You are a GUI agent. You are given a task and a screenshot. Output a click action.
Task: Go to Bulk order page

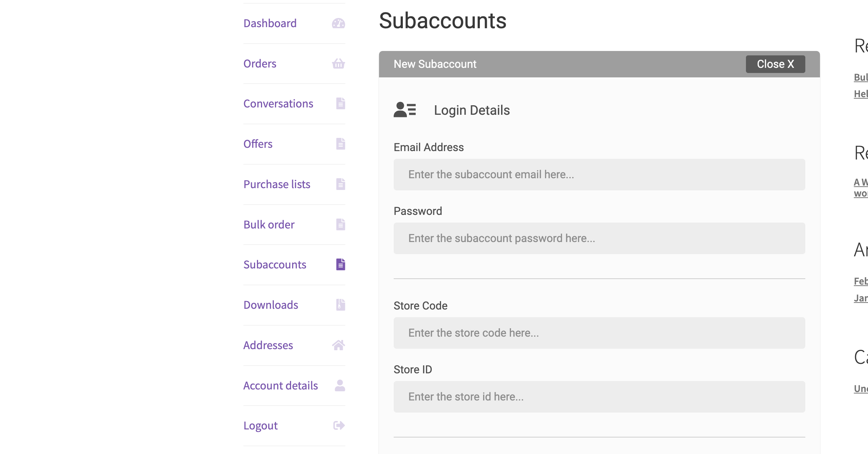coord(269,224)
